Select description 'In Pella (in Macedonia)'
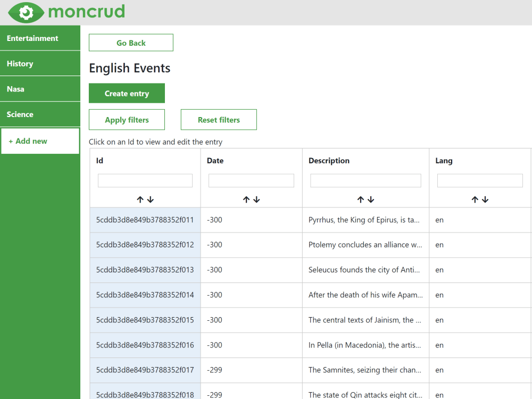The width and height of the screenshot is (532, 399). coord(364,345)
